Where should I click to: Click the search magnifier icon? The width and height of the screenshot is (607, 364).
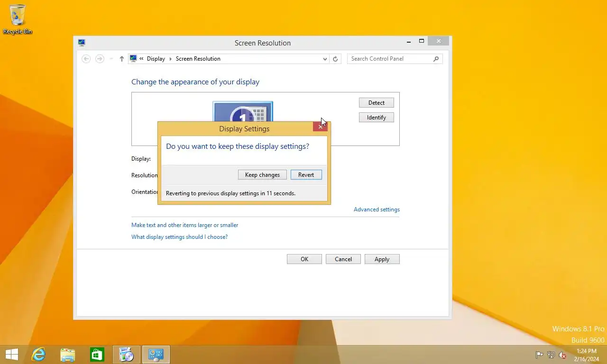(436, 59)
